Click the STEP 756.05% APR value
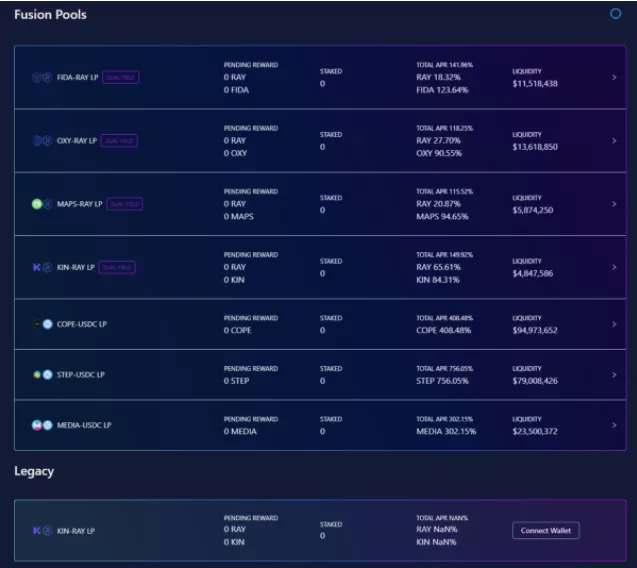This screenshot has height=568, width=637. coord(442,381)
